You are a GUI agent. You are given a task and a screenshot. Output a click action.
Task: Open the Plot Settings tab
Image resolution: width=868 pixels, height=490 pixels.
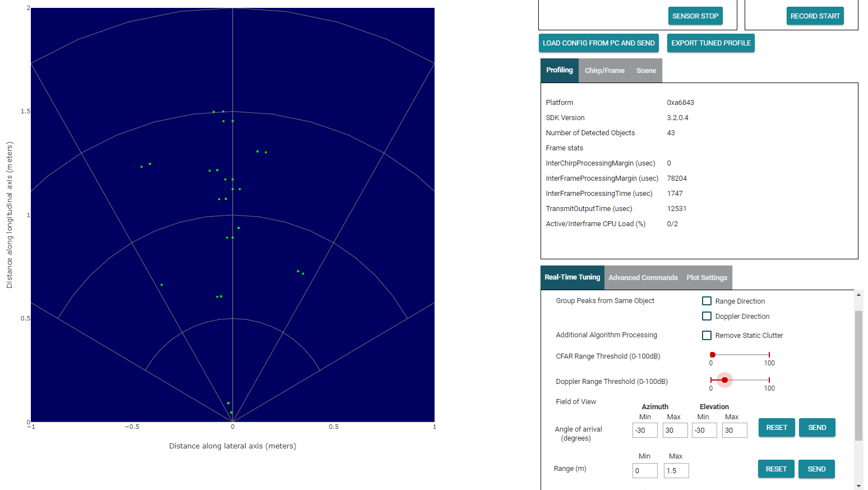(707, 278)
